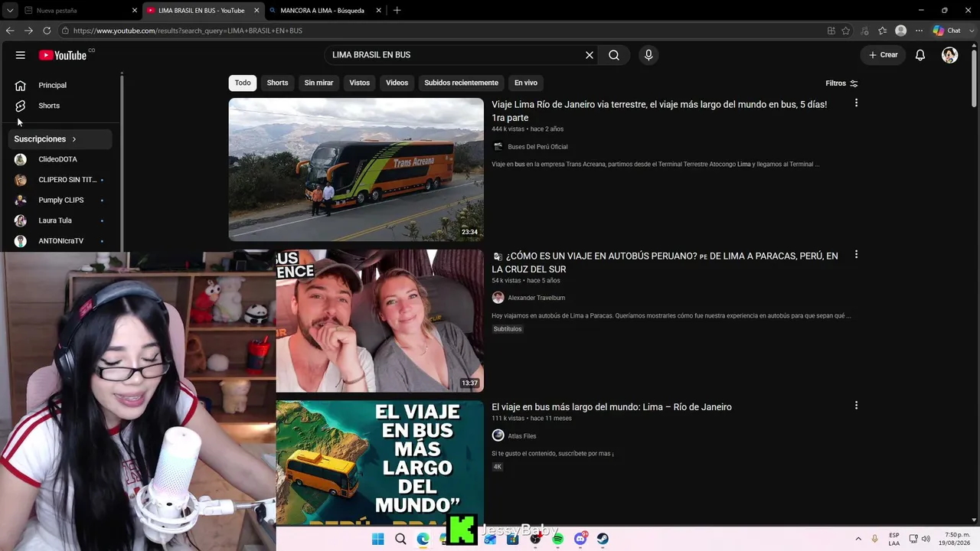Open Windows taskbar search
980x551 pixels.
click(x=400, y=539)
